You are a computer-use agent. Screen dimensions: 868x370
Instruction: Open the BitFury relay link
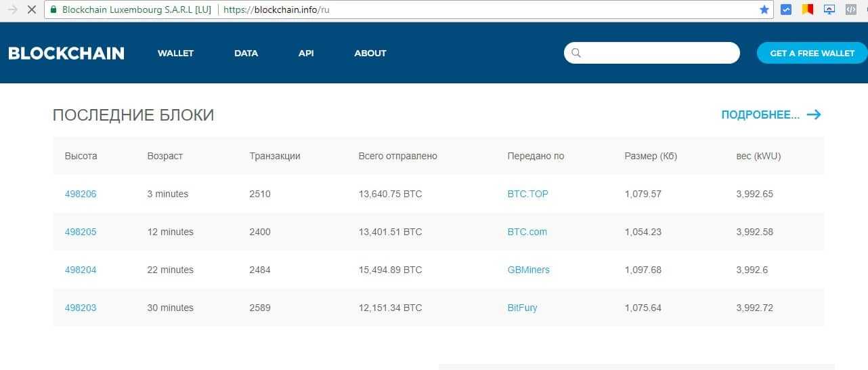[x=522, y=308]
